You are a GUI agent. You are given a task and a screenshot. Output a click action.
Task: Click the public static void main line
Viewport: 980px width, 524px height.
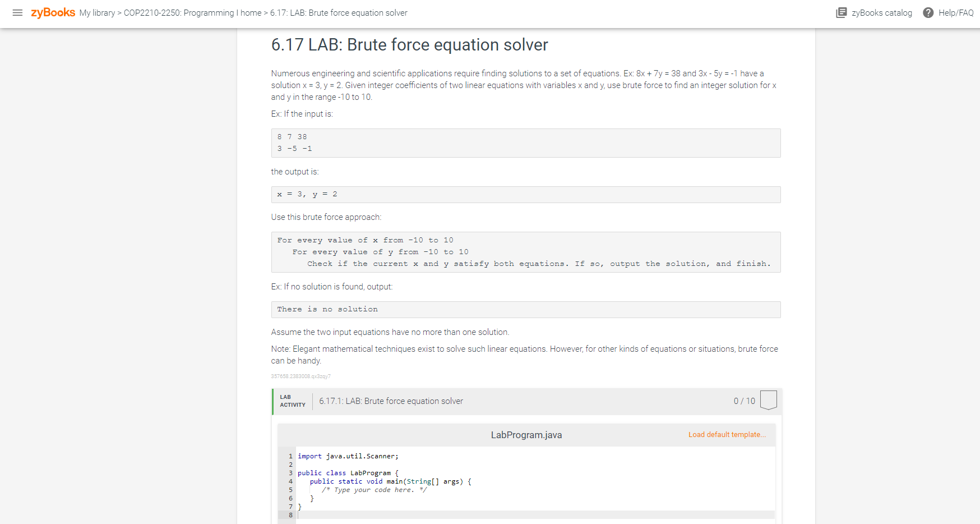coord(391,481)
